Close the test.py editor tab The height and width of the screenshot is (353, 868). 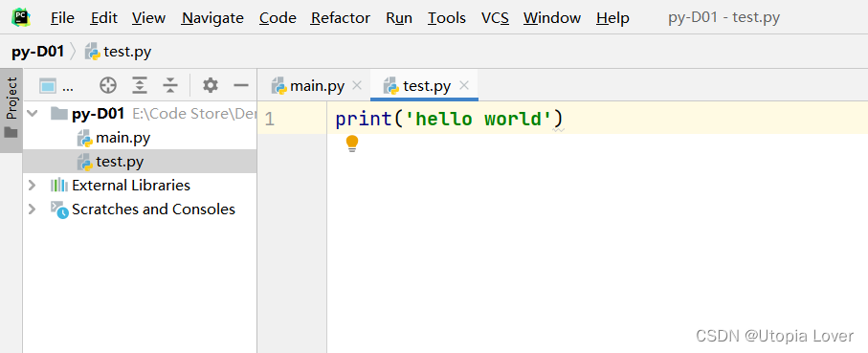(x=464, y=85)
